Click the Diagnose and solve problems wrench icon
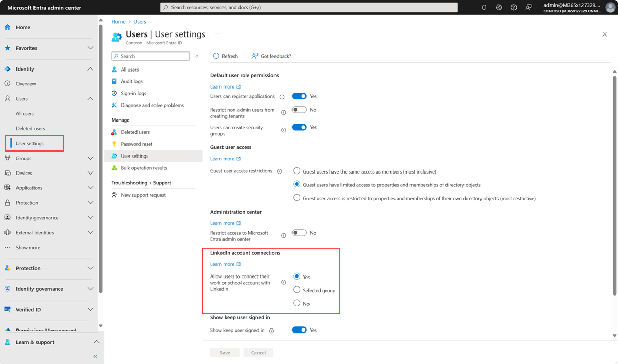The image size is (618, 364). (115, 105)
